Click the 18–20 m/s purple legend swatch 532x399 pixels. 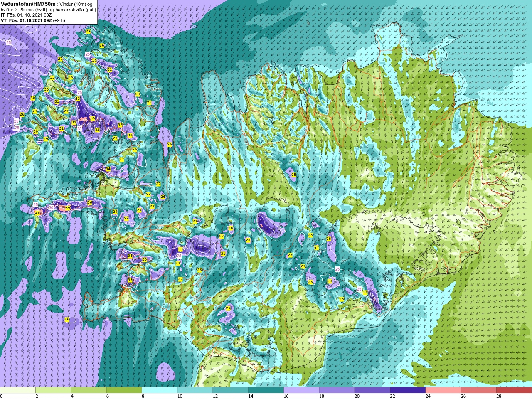click(337, 390)
